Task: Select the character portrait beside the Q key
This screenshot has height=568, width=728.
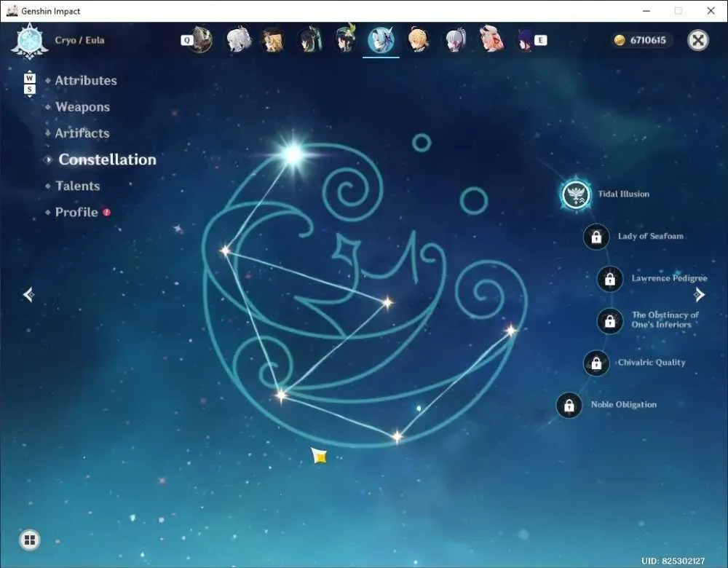Action: pyautogui.click(x=202, y=40)
